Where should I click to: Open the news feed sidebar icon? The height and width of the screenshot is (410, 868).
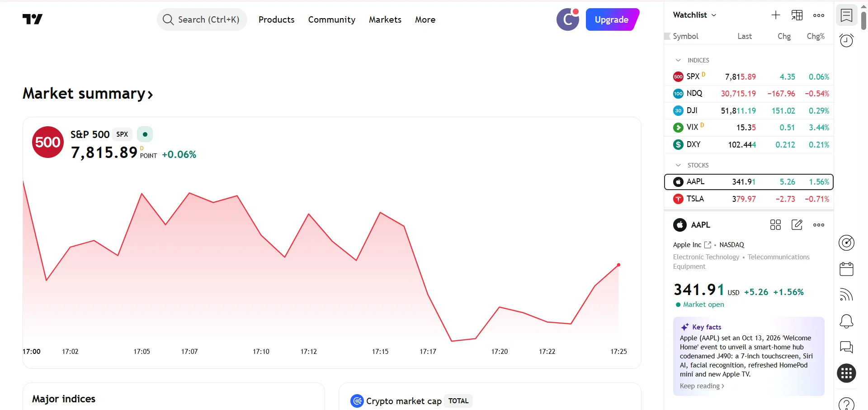[846, 295]
